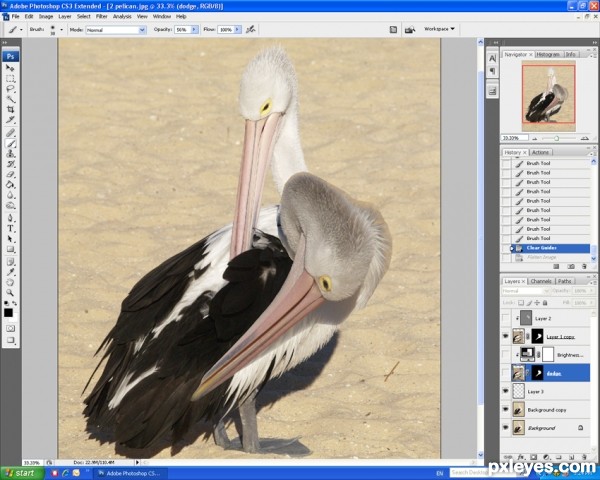Select the Magic Wand tool
600x480 pixels.
point(10,99)
